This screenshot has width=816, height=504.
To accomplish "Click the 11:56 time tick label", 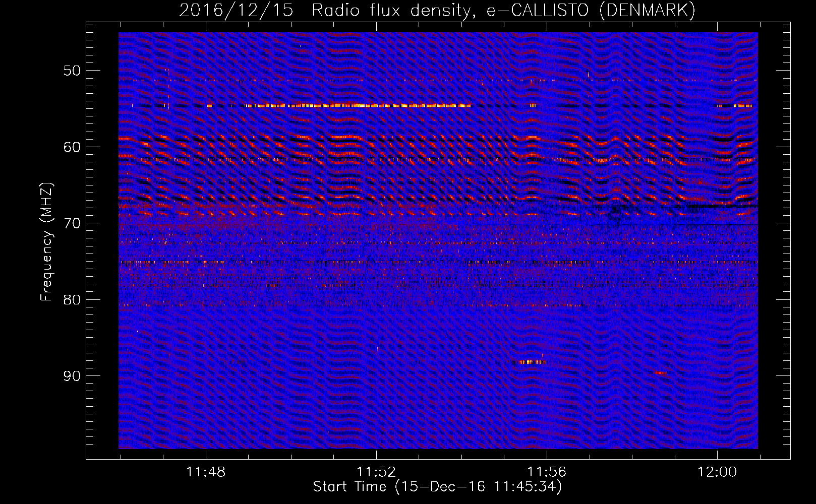I will [547, 472].
